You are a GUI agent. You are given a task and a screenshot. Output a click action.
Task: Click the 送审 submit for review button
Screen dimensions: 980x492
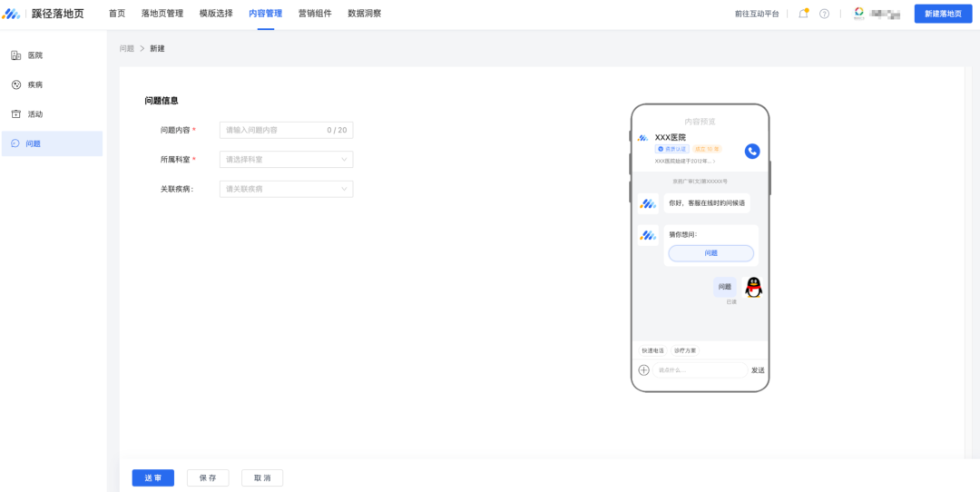(152, 477)
